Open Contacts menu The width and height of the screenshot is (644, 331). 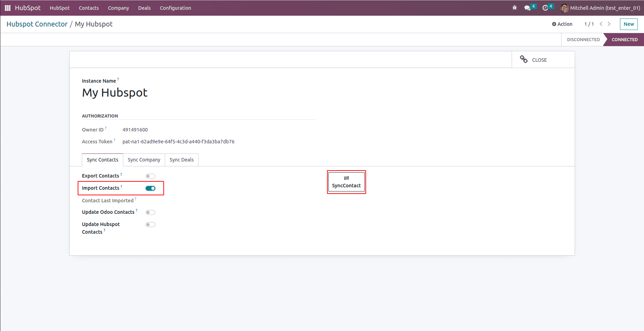click(x=89, y=8)
